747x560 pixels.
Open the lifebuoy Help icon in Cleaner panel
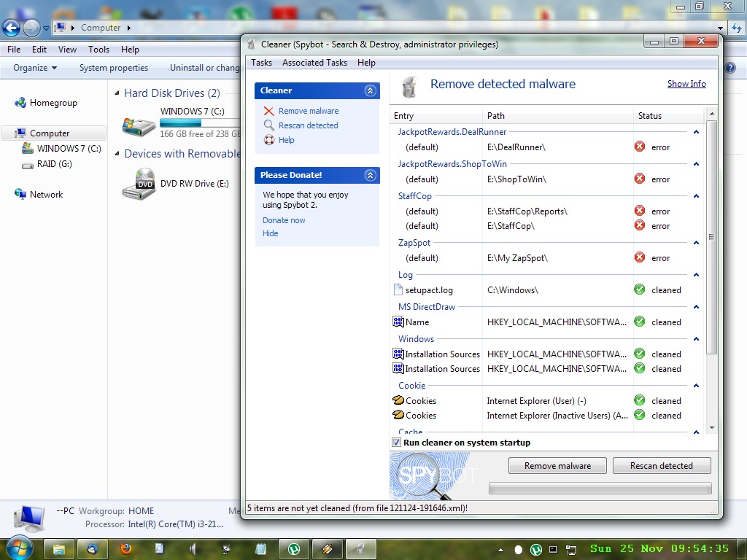268,140
